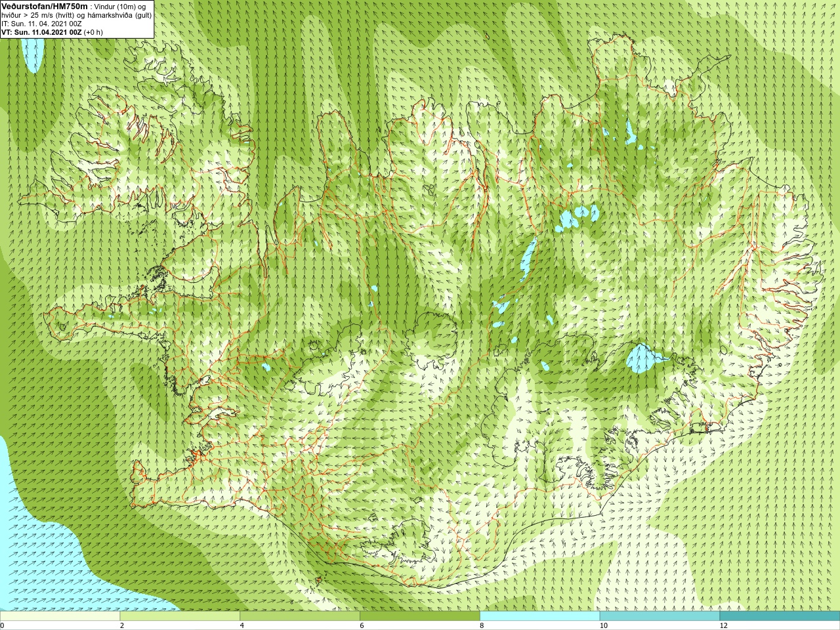Click the light green 2–4 m/s legend swatch
The image size is (840, 630).
(x=180, y=616)
